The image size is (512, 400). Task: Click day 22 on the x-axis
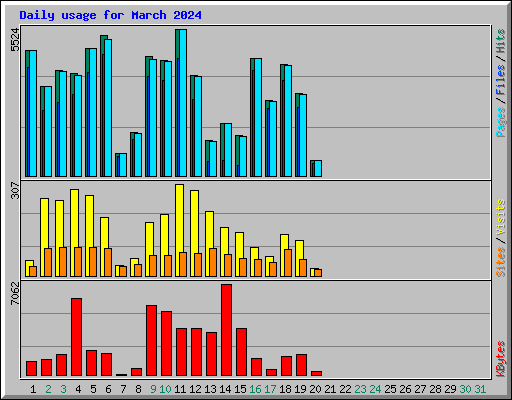pos(345,389)
